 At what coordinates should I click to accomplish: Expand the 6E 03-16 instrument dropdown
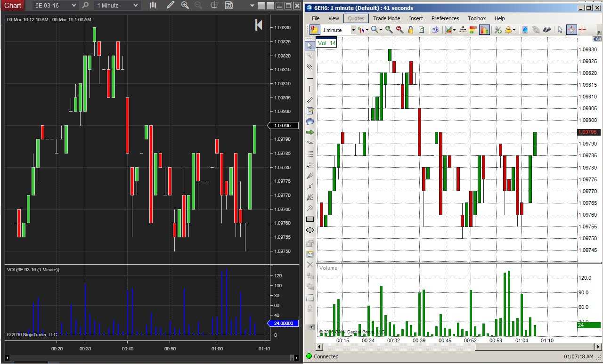point(55,5)
